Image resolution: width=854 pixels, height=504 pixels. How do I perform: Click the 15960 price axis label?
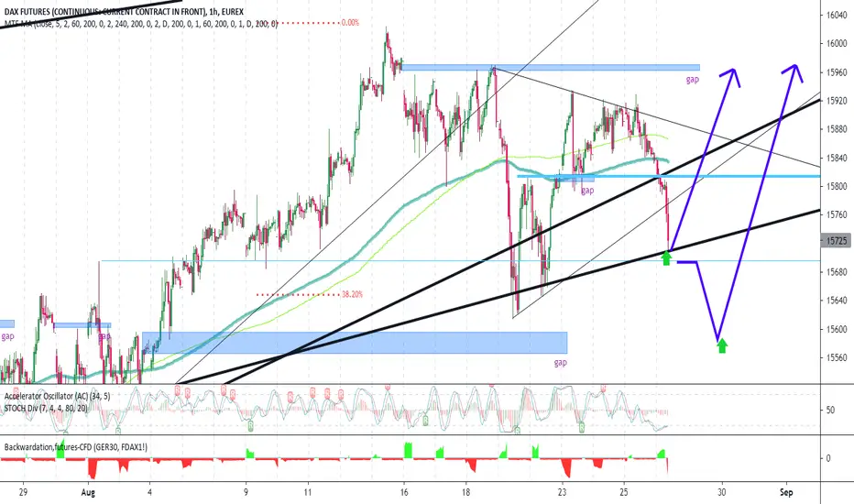tap(837, 71)
